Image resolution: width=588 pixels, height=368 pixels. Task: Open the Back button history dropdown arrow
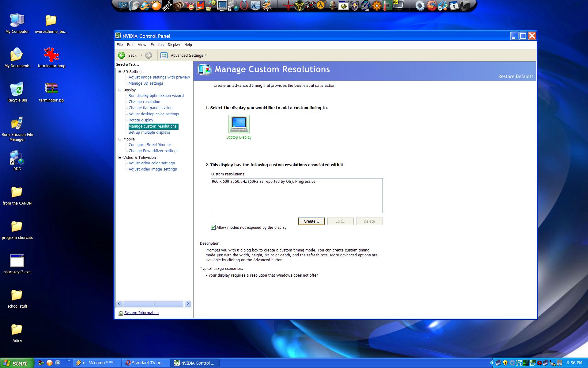141,55
